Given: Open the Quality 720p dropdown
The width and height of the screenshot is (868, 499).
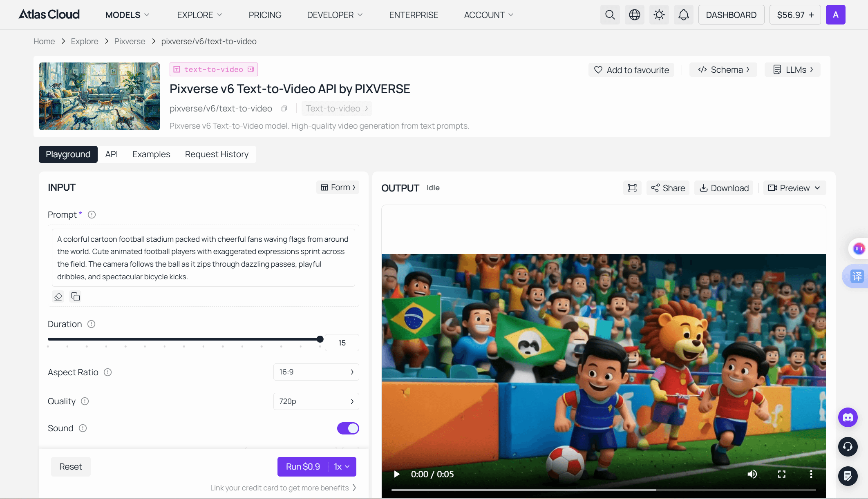Looking at the screenshot, I should (316, 401).
